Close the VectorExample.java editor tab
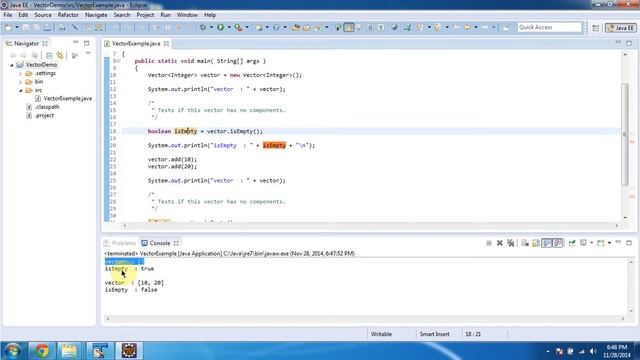 (166, 43)
